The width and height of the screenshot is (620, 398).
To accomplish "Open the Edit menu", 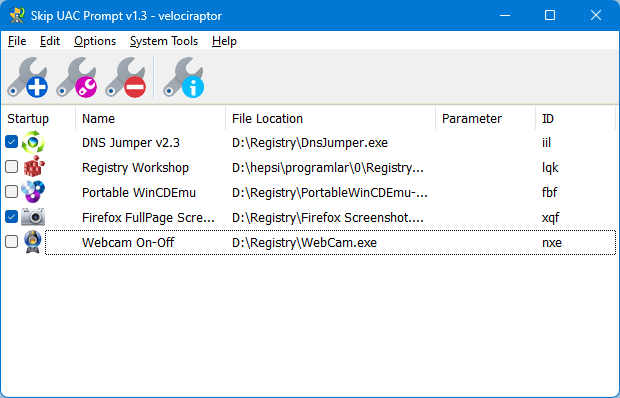I will pyautogui.click(x=50, y=41).
